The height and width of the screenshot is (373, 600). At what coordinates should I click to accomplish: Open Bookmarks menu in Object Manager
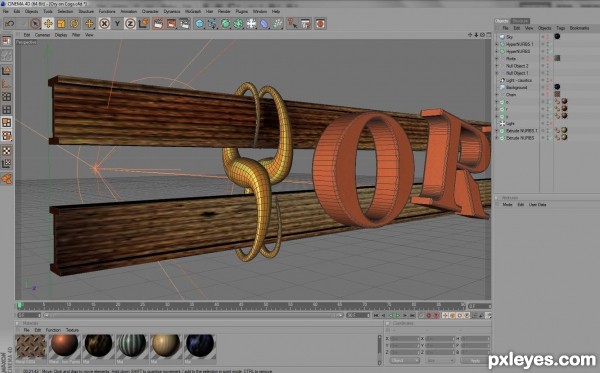pyautogui.click(x=579, y=28)
